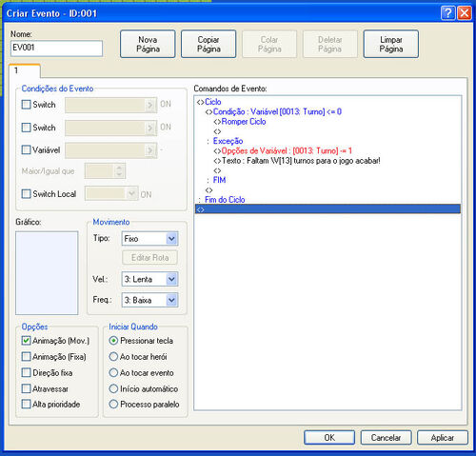This screenshot has width=476, height=456.
Task: Select Processo paralelo trigger
Action: 113,404
